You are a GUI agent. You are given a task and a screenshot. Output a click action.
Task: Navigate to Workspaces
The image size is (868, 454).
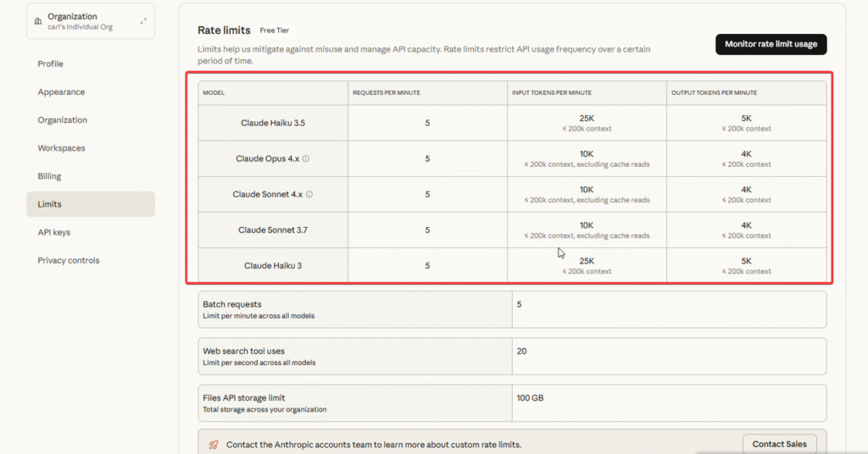pyautogui.click(x=61, y=148)
